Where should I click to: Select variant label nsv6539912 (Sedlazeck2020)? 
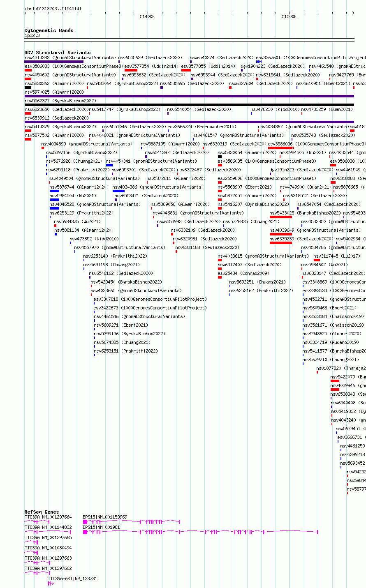(x=56, y=118)
